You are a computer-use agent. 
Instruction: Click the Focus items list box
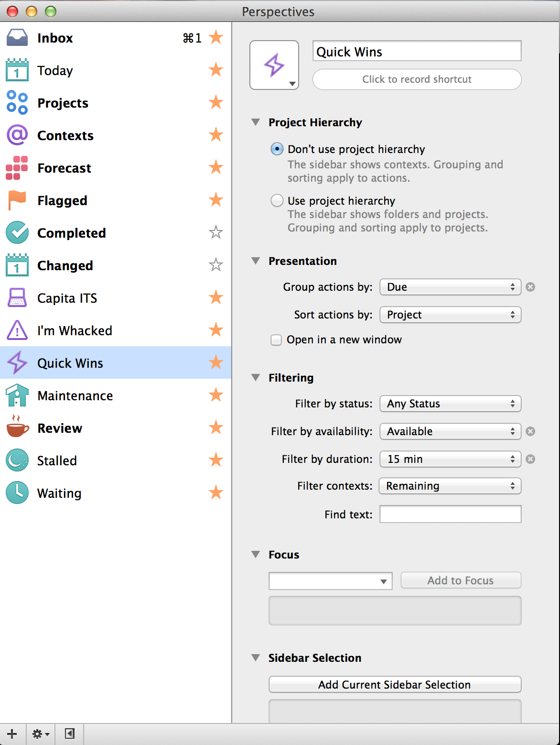click(395, 611)
